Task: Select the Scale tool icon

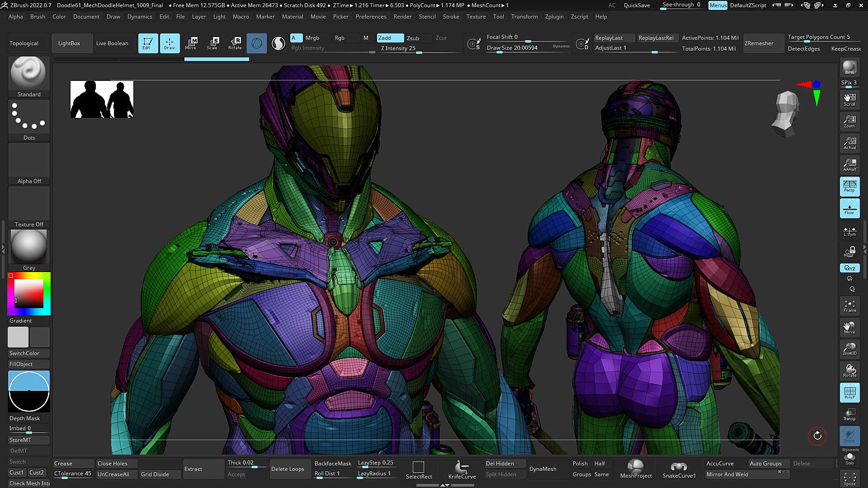Action: point(212,43)
